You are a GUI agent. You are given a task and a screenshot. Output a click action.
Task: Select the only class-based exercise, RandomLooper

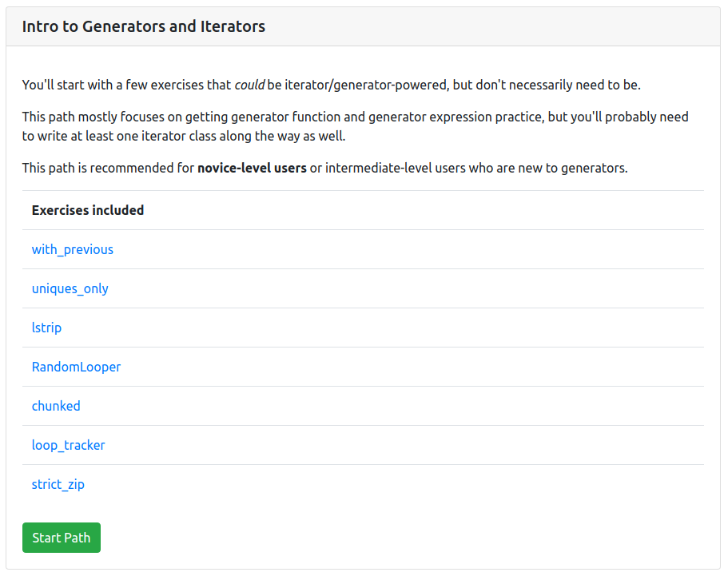pyautogui.click(x=76, y=367)
